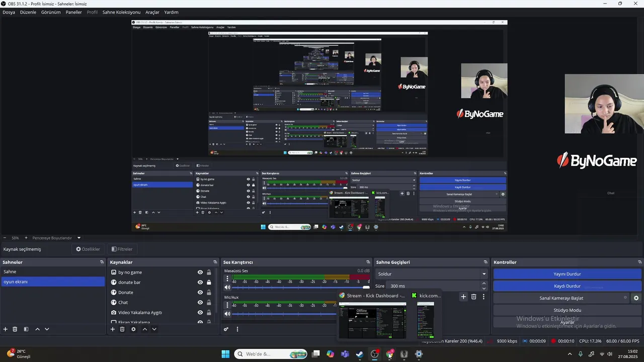Hide the 'donate bar' source

(200, 283)
